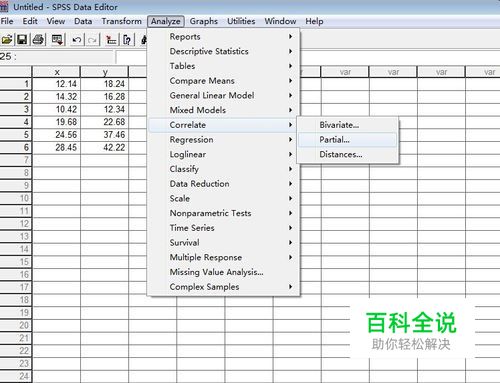
Task: Select the Correlate menu entry
Action: [x=224, y=125]
